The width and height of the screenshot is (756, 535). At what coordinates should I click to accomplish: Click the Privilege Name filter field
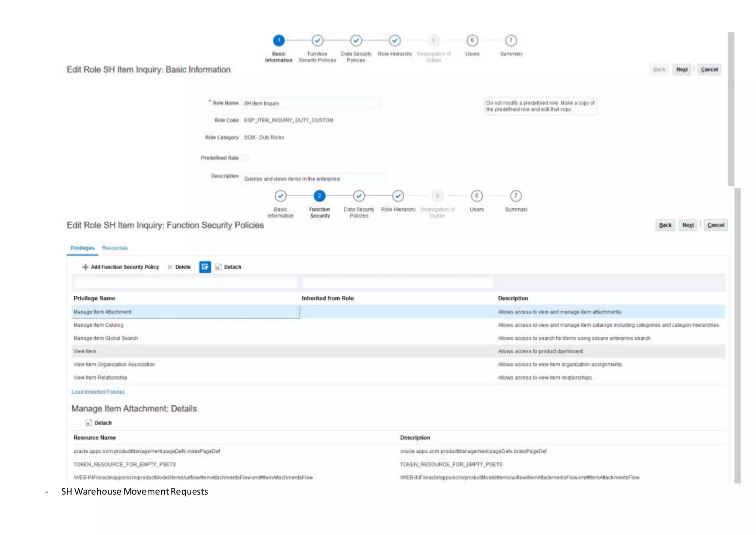185,283
